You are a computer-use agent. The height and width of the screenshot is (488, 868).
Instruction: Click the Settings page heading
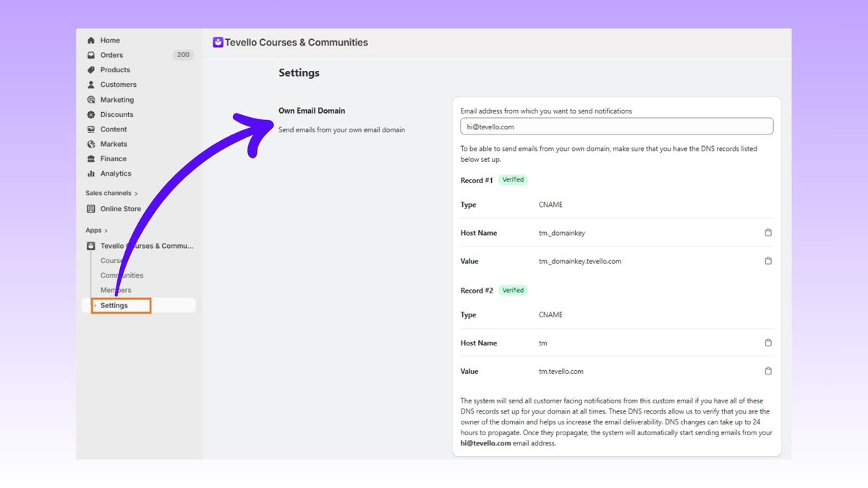click(299, 73)
